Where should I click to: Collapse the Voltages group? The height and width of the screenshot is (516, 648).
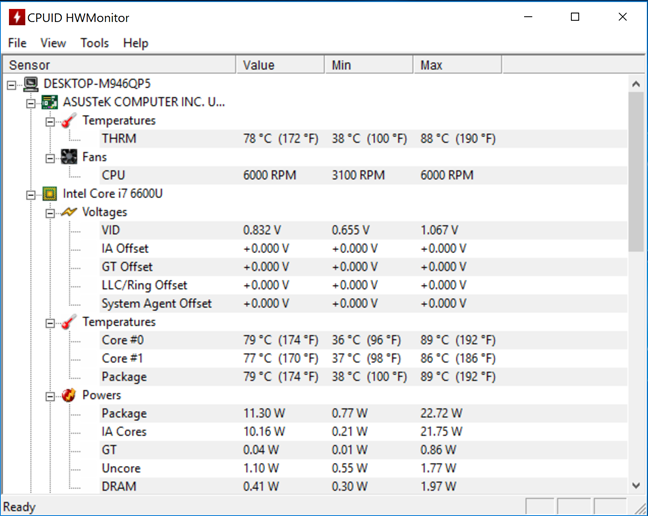[x=50, y=213]
